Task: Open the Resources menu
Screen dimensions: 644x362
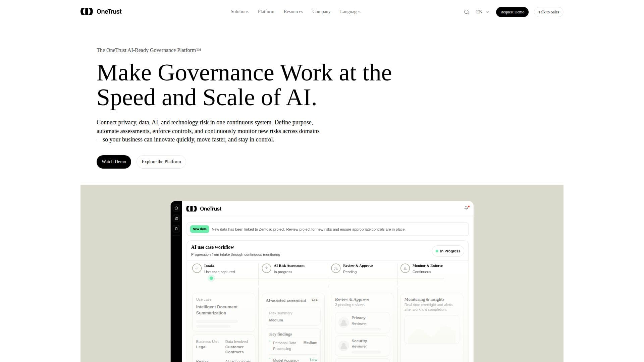Action: coord(293,11)
